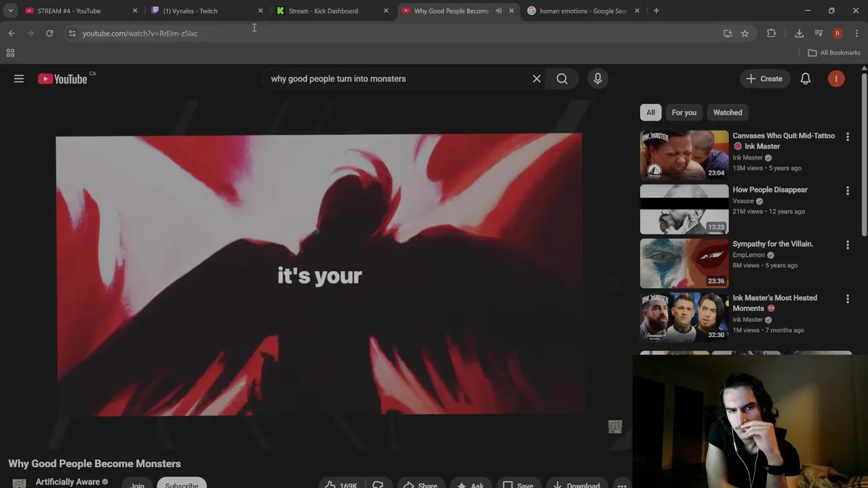Like the video with 169K likes

(342, 484)
